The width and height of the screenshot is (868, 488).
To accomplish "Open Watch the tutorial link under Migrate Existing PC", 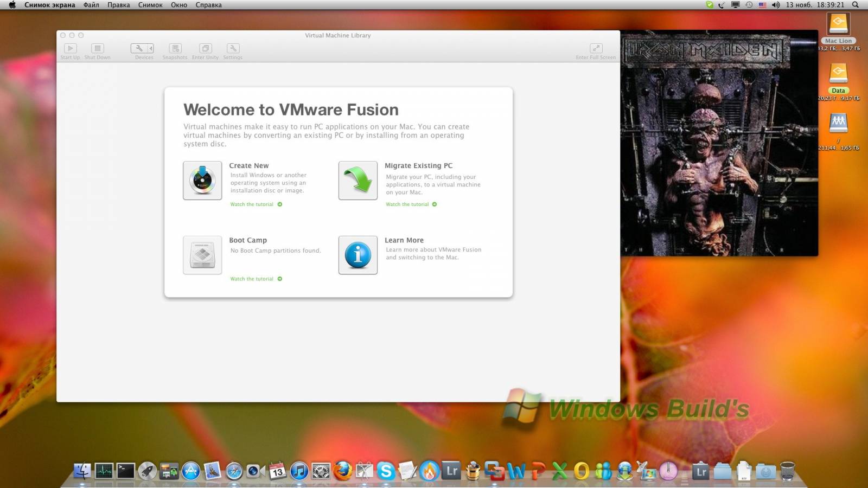I will 411,204.
